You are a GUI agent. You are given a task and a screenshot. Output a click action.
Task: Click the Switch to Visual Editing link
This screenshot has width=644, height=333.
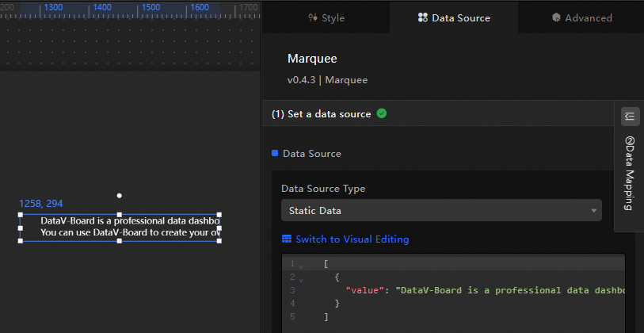pyautogui.click(x=352, y=239)
